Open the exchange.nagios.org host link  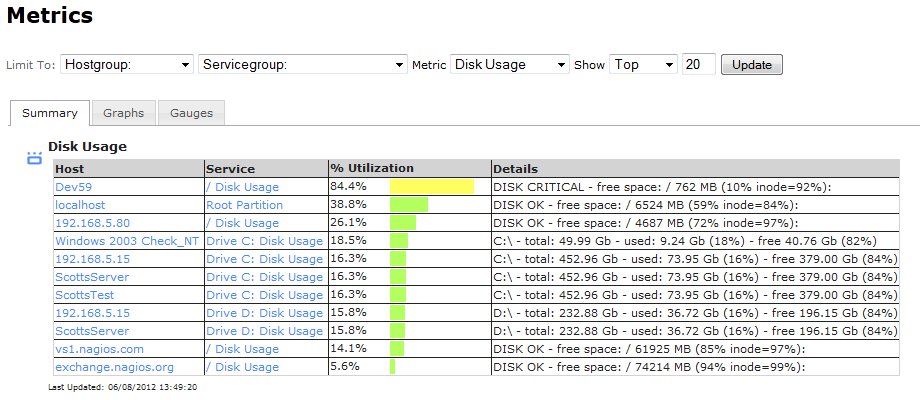[114, 367]
